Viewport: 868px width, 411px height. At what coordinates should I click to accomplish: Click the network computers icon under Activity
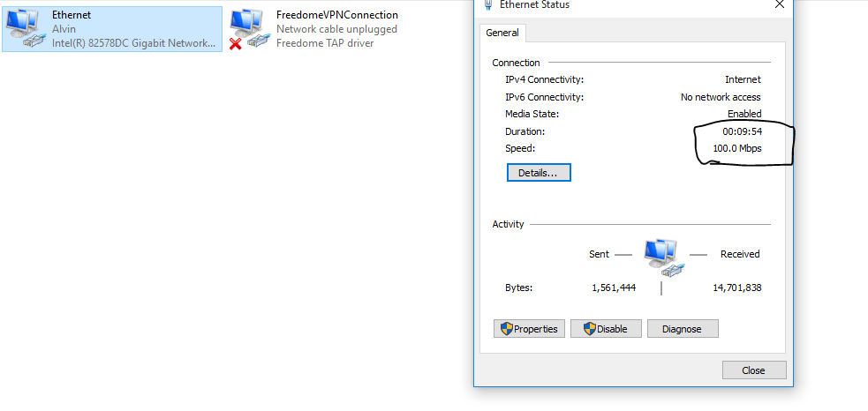point(661,255)
